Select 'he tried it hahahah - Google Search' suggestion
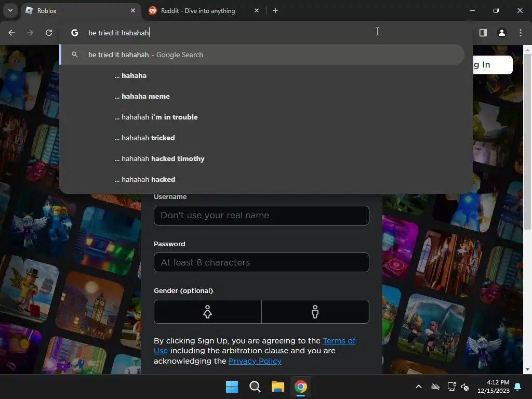Viewport: 532px width, 399px height. point(262,55)
